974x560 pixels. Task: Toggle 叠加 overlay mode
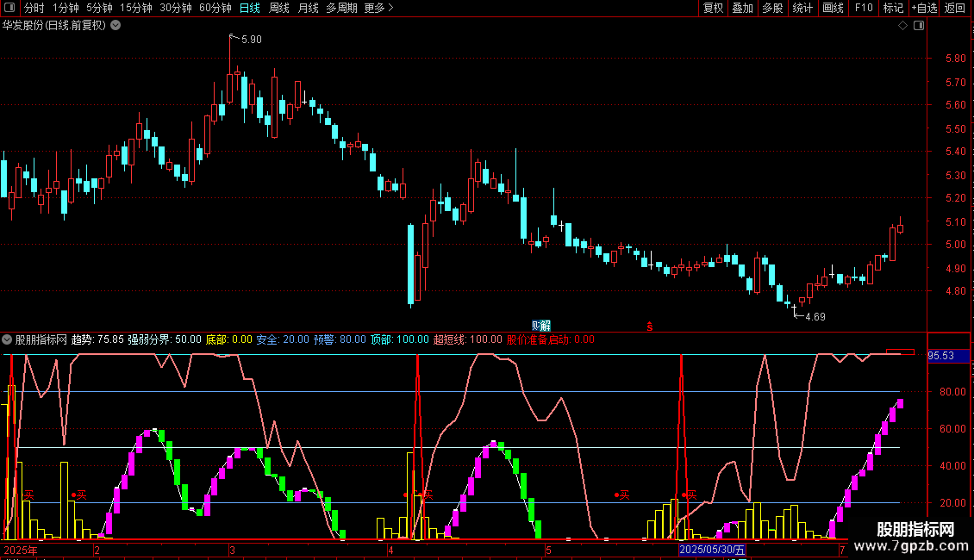(742, 9)
